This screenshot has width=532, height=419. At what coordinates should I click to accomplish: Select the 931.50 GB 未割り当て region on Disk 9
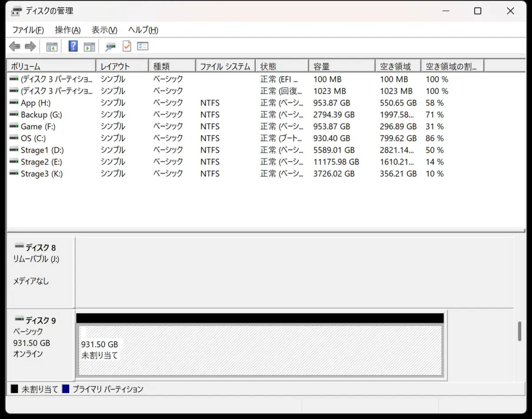point(260,351)
